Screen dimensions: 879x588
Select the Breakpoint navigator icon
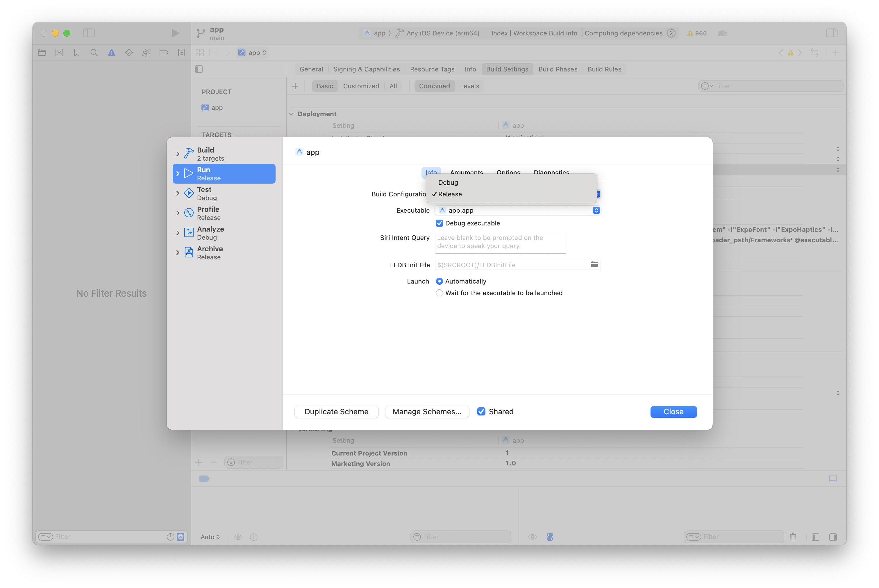tap(164, 53)
